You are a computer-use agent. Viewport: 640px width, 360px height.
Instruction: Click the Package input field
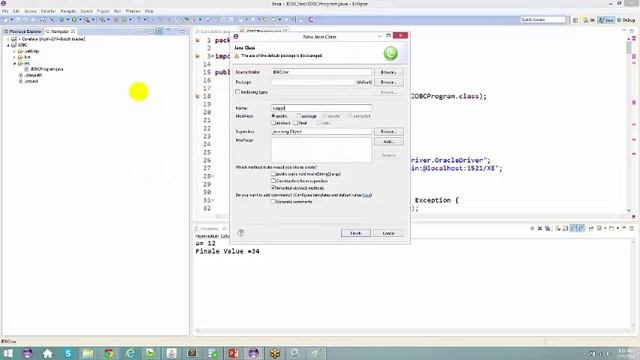click(x=313, y=82)
